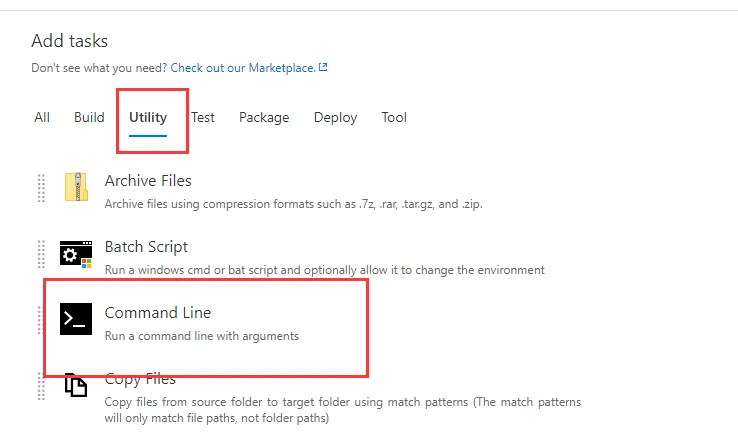Switch to the All tab

tap(42, 117)
